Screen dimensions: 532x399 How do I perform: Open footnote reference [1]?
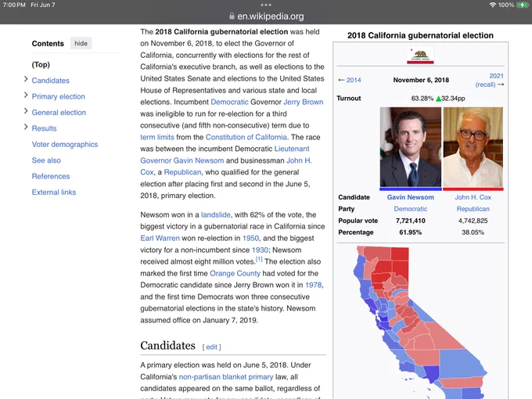259,260
